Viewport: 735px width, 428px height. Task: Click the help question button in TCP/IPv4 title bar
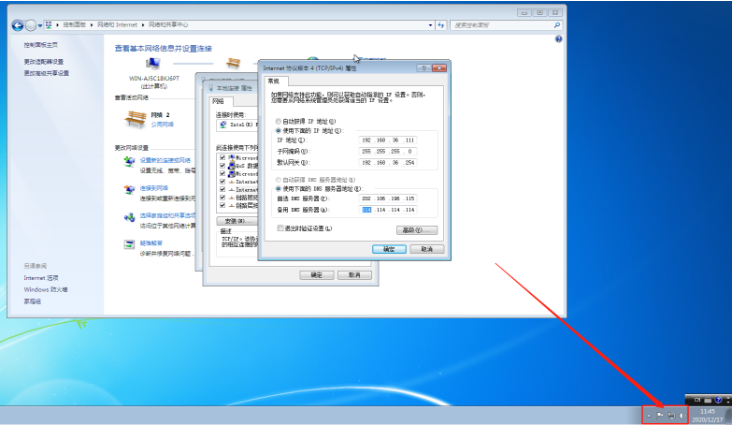(424, 68)
